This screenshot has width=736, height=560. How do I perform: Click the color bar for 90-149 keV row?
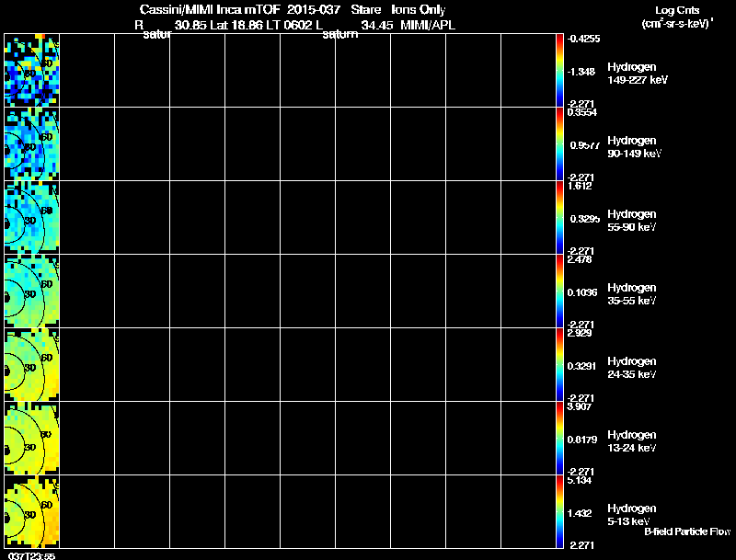coord(559,144)
